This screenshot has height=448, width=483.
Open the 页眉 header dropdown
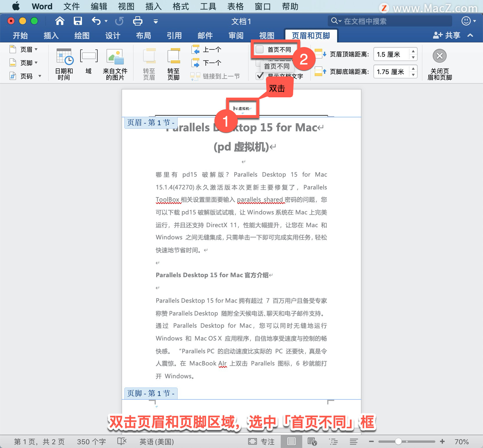pos(24,49)
